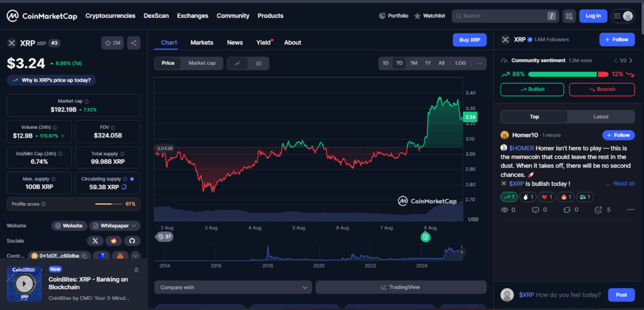Image resolution: width=644 pixels, height=310 pixels.
Task: Open XRP's GitHub social link
Action: [132, 241]
